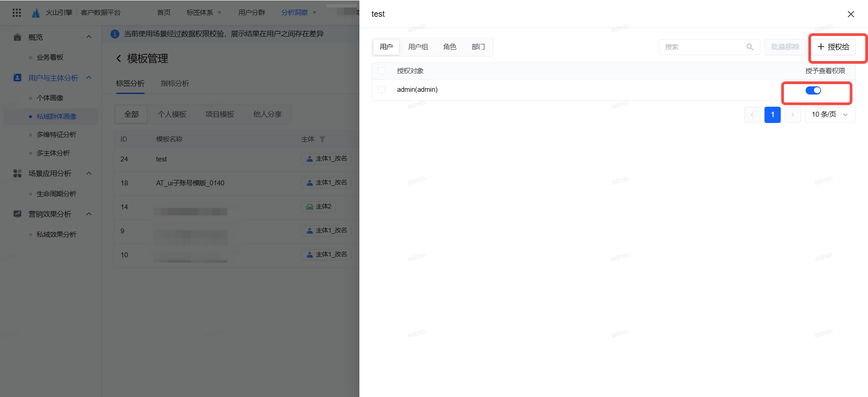Open the 10 条/页 page size dropdown
Image resolution: width=868 pixels, height=397 pixels.
830,115
